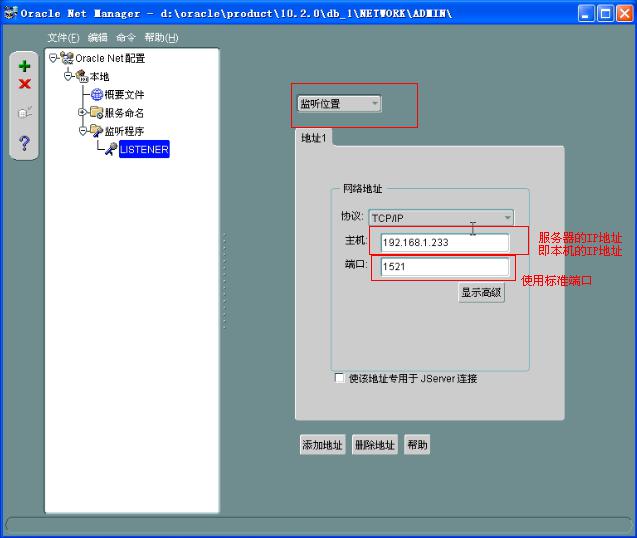Switch to the 地址1 tab

pyautogui.click(x=313, y=138)
